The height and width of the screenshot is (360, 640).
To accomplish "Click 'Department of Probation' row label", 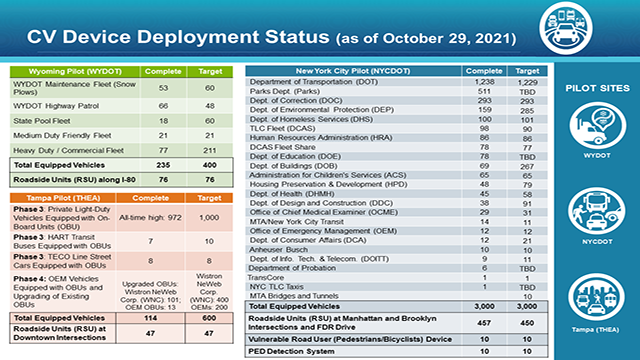I will 292,268.
